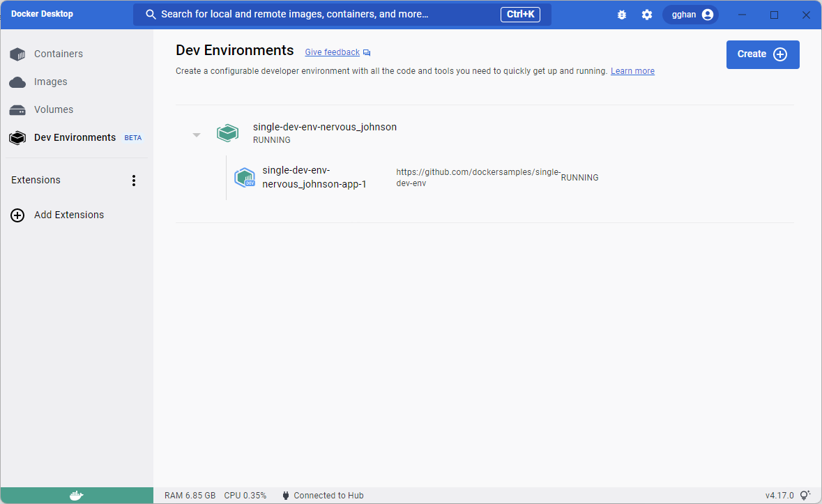Open the Extensions three-dot menu

pos(134,181)
